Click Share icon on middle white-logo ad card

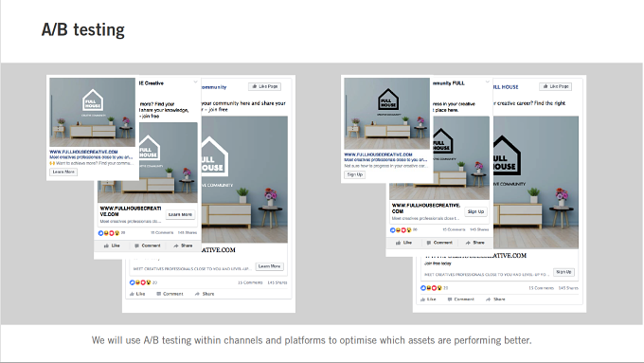[176, 245]
